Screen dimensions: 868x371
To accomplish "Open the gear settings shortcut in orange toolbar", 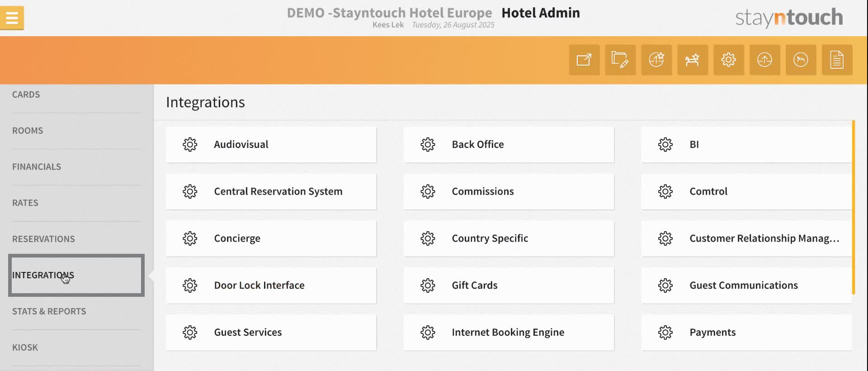I will (729, 60).
